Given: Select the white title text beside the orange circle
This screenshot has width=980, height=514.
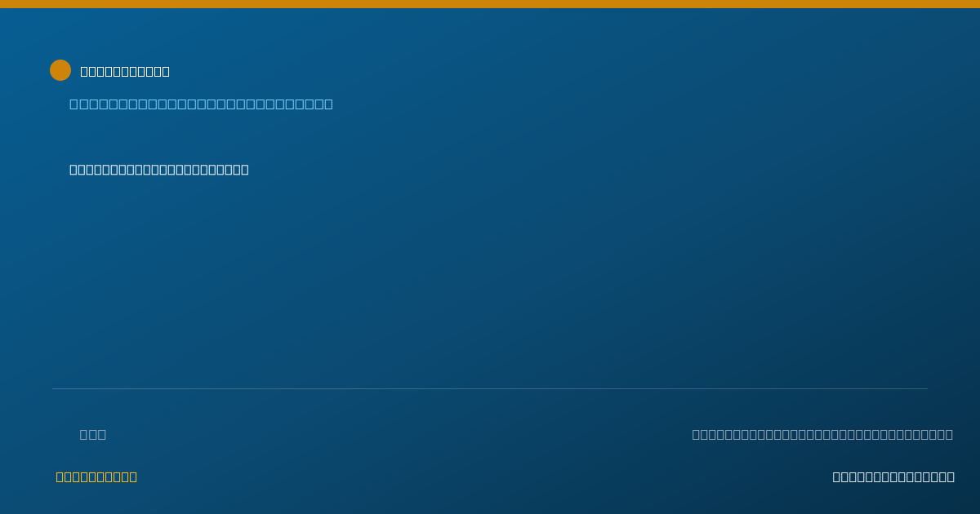Looking at the screenshot, I should pyautogui.click(x=125, y=71).
